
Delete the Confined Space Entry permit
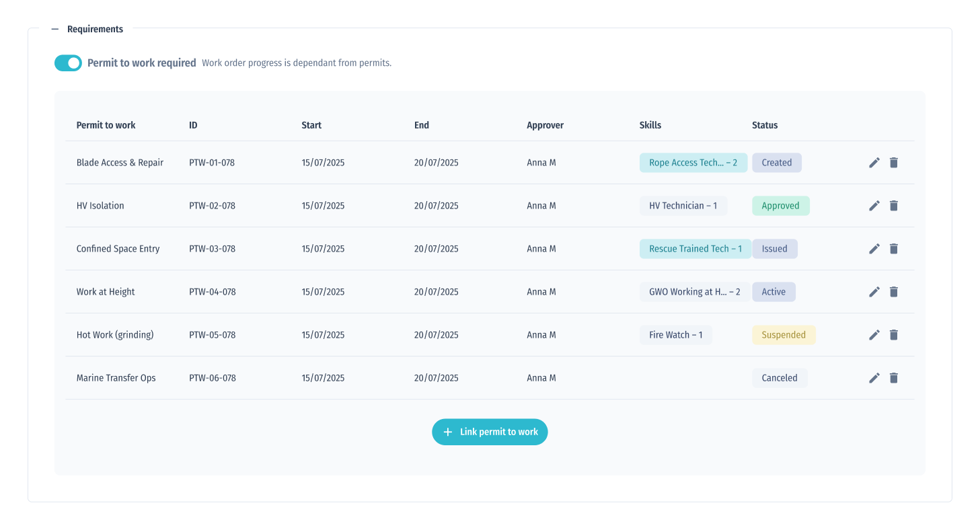pyautogui.click(x=893, y=249)
